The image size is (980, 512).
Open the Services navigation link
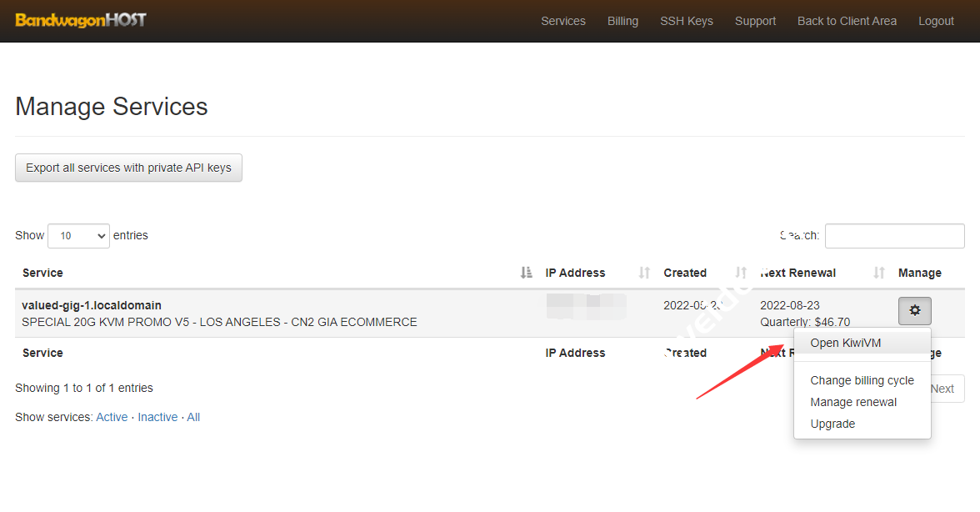tap(562, 21)
